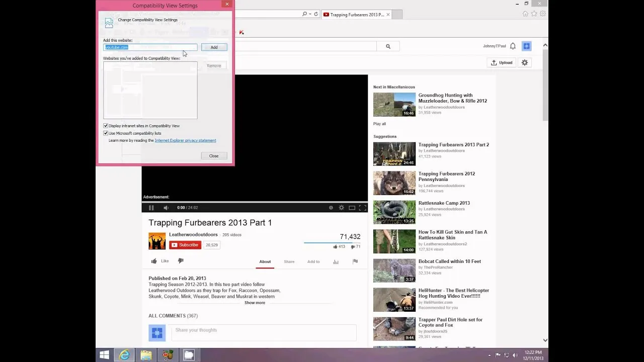The image size is (644, 362).
Task: Click the page vertical scrollbar thumb
Action: 545,85
